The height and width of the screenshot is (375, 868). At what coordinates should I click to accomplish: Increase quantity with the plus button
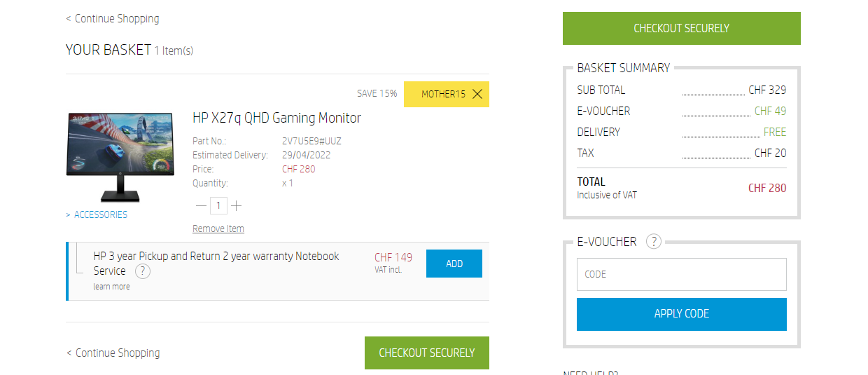(237, 205)
